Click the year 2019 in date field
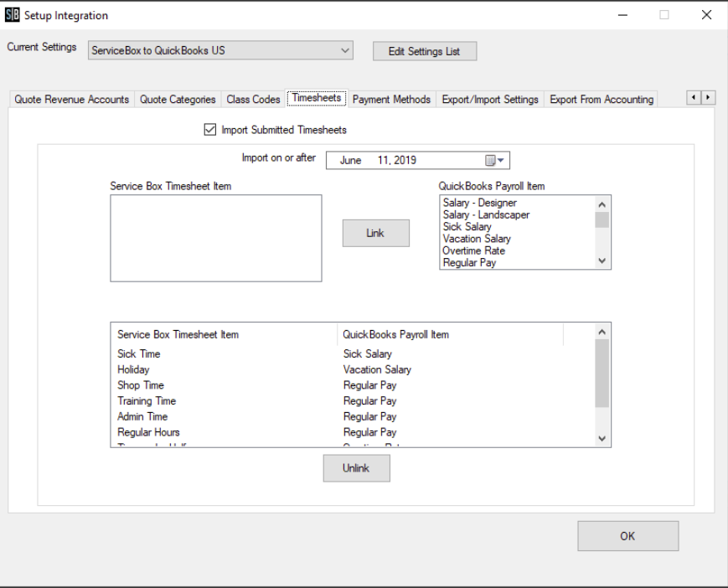 (x=405, y=161)
